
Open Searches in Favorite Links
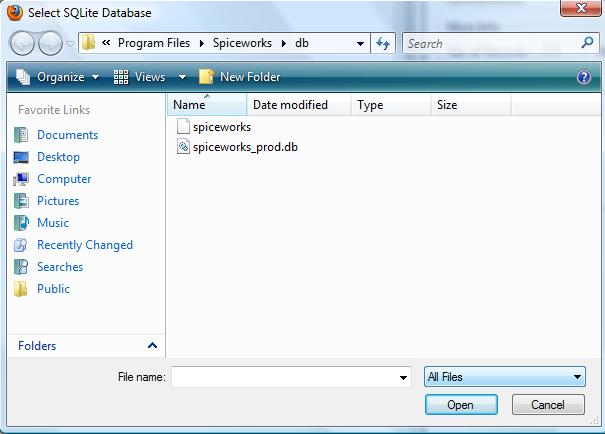coord(60,267)
